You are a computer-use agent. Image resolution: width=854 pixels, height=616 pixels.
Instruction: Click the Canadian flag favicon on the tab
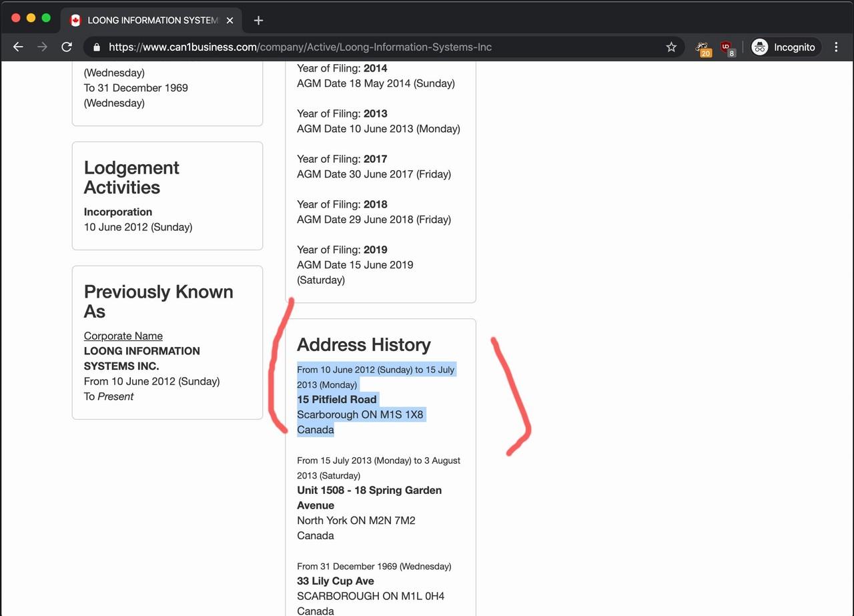pyautogui.click(x=75, y=20)
